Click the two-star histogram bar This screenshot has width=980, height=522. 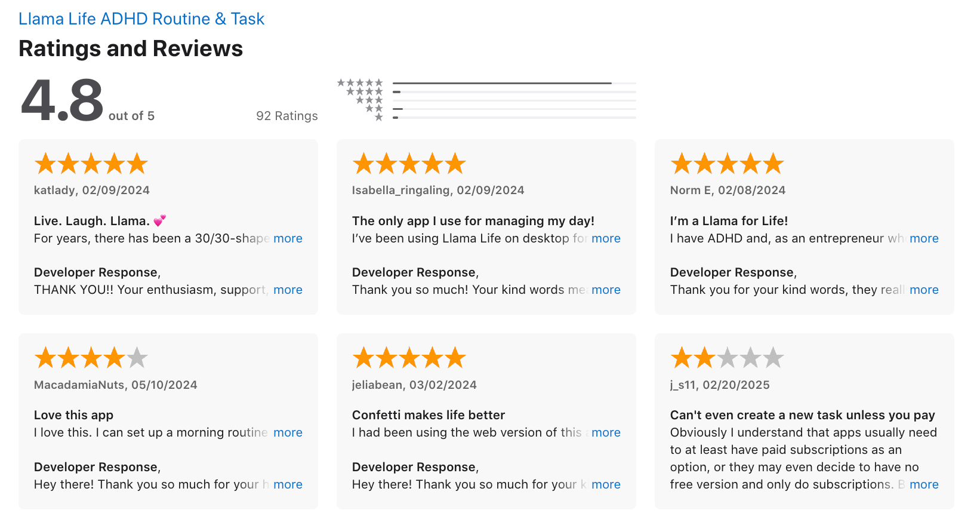(514, 109)
